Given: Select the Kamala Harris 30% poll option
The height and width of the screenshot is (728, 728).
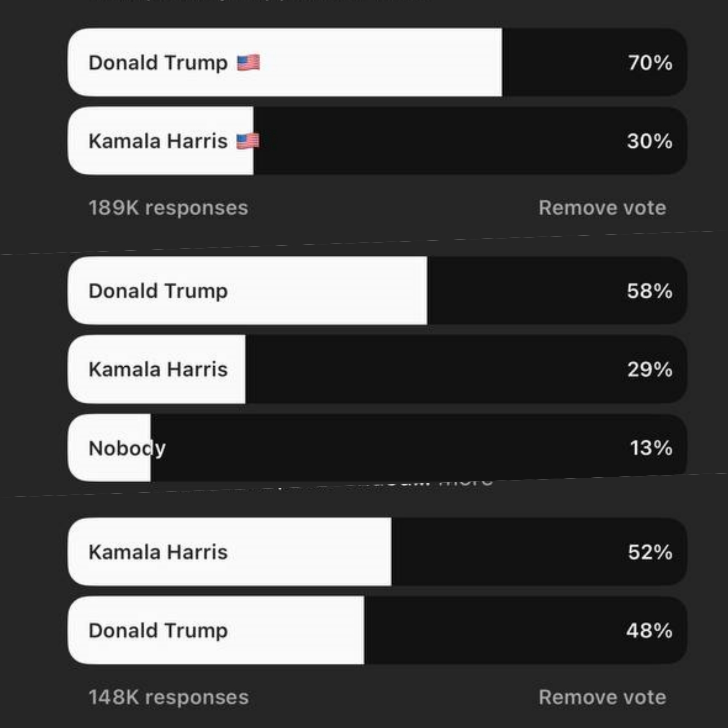Looking at the screenshot, I should point(377,141).
